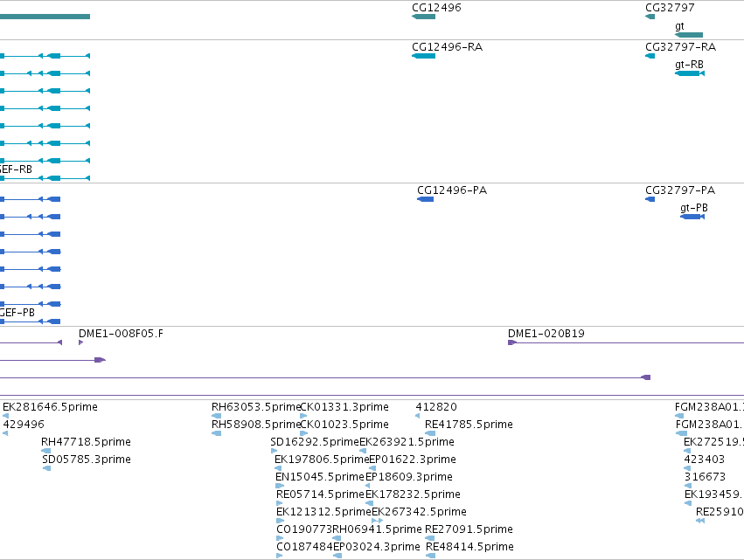This screenshot has width=744, height=560.
Task: Open the CG32797-RA transcript
Action: 650,56
